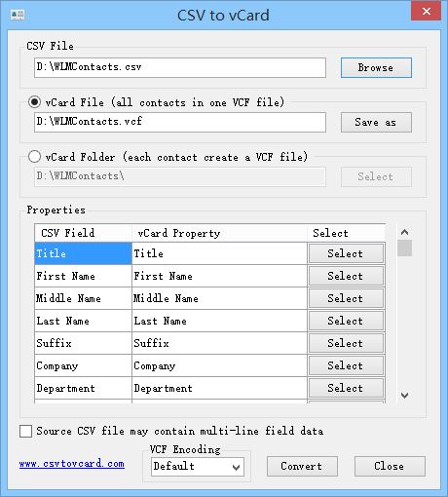Select the vCard File radio option
The width and height of the screenshot is (448, 497).
[x=34, y=102]
